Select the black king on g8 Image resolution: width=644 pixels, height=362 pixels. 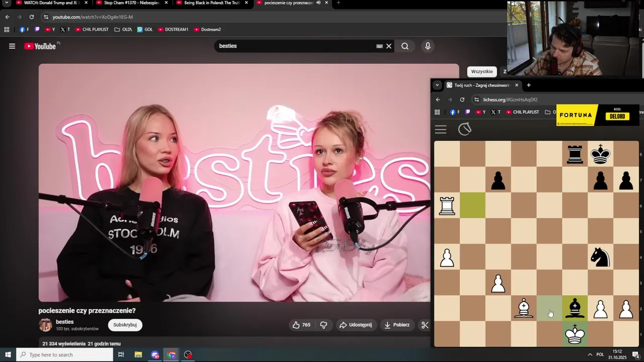tap(600, 154)
